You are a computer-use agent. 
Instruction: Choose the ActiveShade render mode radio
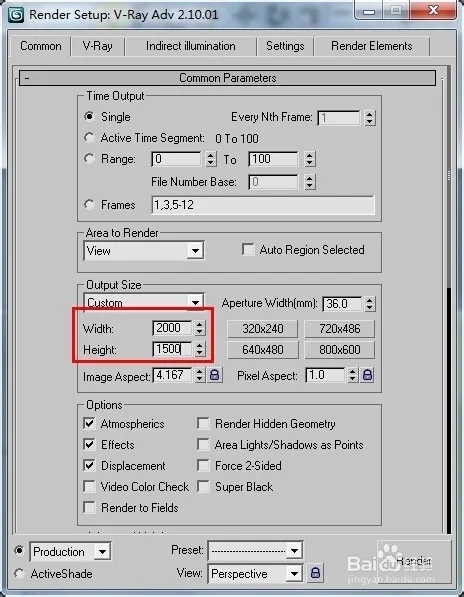click(19, 573)
